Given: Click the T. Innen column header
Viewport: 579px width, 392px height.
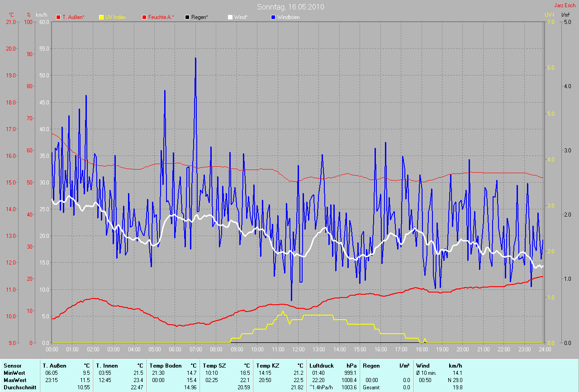Looking at the screenshot, I should click(107, 365).
